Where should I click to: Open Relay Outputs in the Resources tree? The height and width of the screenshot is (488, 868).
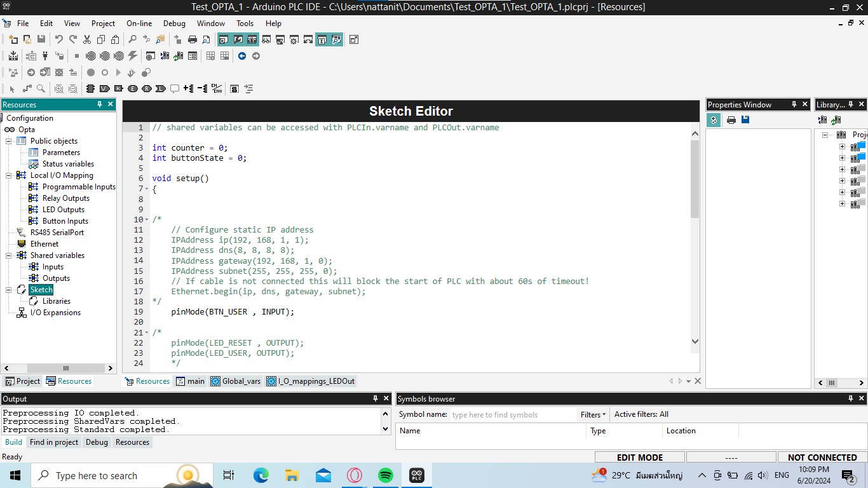tap(66, 198)
